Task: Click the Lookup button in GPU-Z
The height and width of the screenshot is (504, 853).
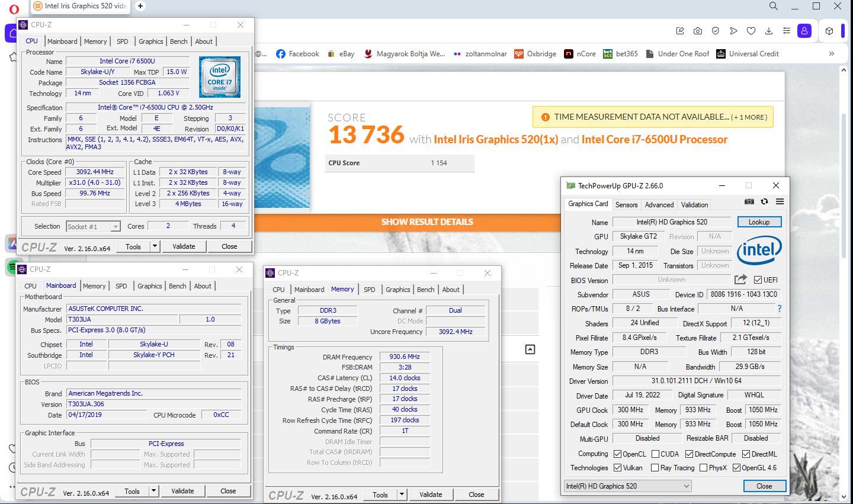Action: pyautogui.click(x=759, y=222)
